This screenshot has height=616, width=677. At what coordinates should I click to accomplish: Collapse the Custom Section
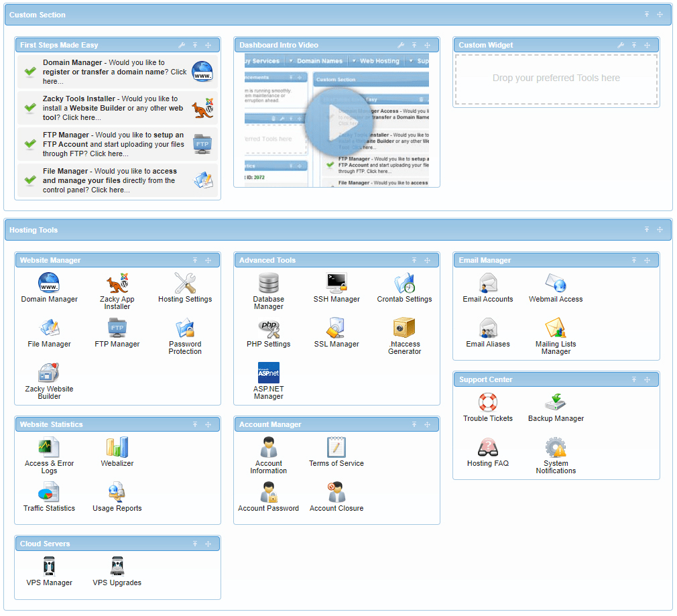click(x=646, y=14)
